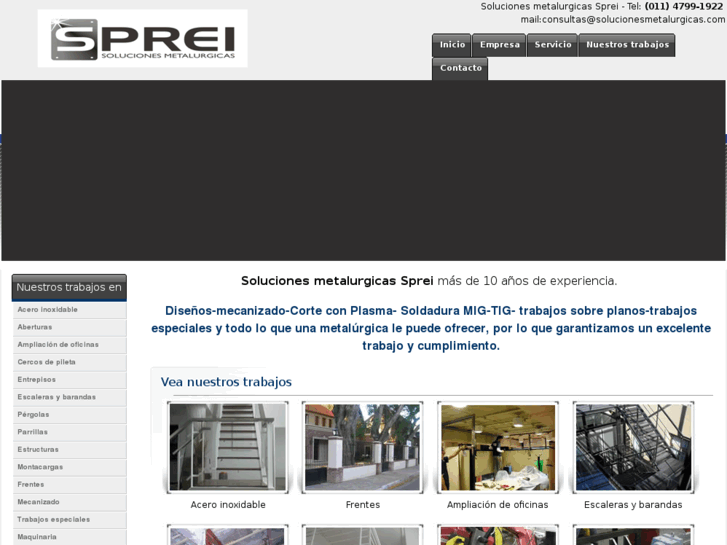Click Parrillas in the sidebar
Screen dimensions: 727x545
tap(70, 432)
